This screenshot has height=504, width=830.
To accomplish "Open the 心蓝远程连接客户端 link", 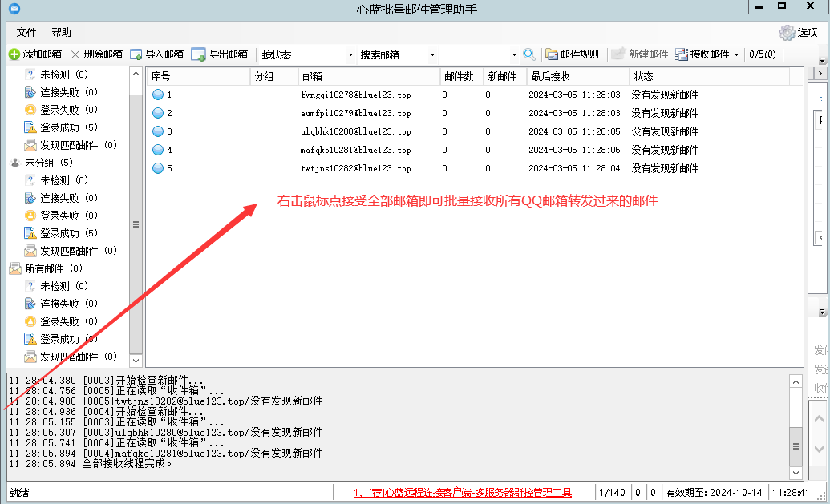I will 463,493.
